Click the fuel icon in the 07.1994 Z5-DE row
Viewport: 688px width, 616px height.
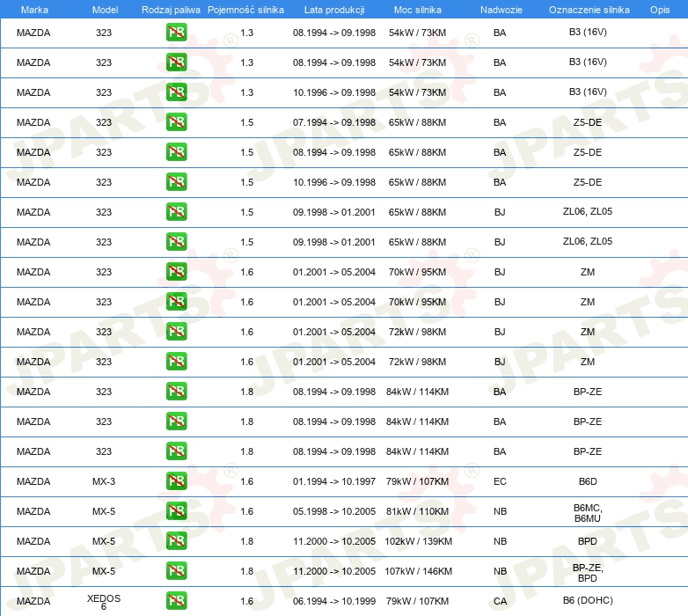point(176,122)
